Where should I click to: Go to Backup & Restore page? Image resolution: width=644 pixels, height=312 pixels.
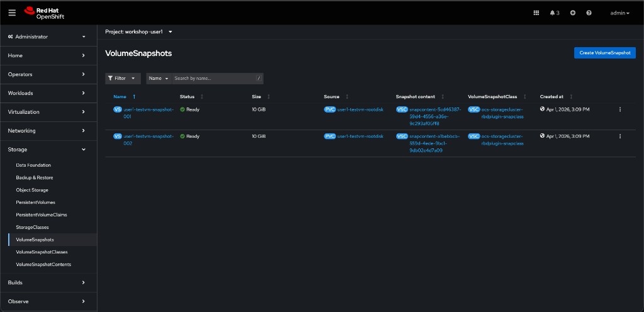(35, 178)
